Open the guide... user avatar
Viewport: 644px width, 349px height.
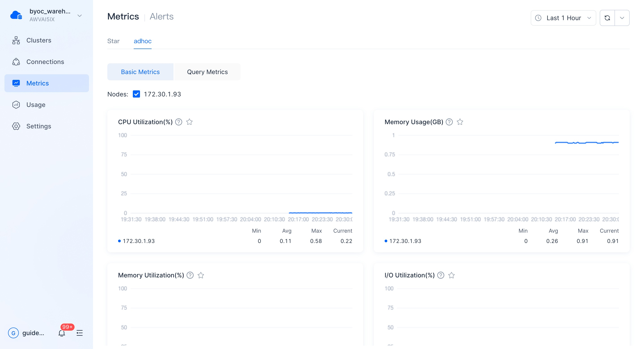[13, 333]
